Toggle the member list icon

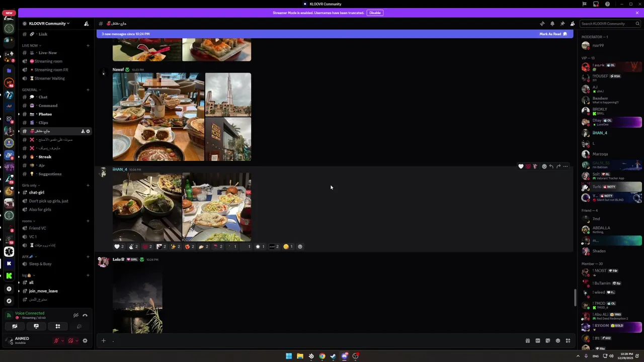click(573, 24)
